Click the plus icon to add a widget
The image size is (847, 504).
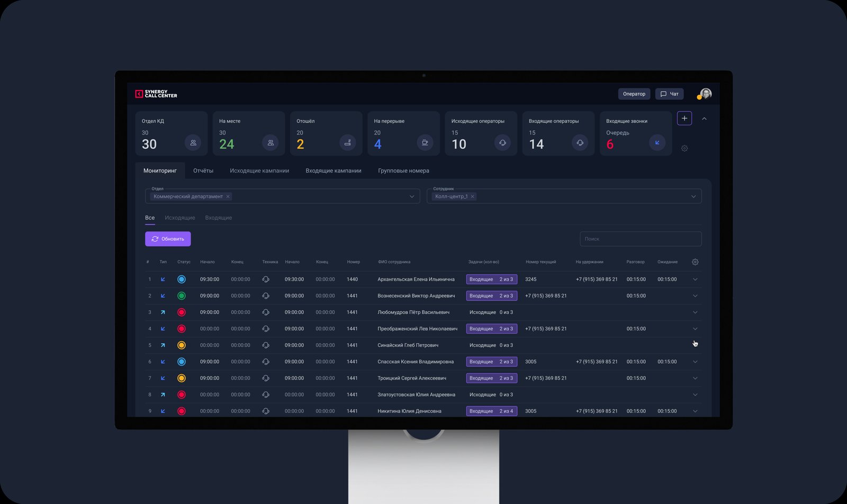click(684, 118)
